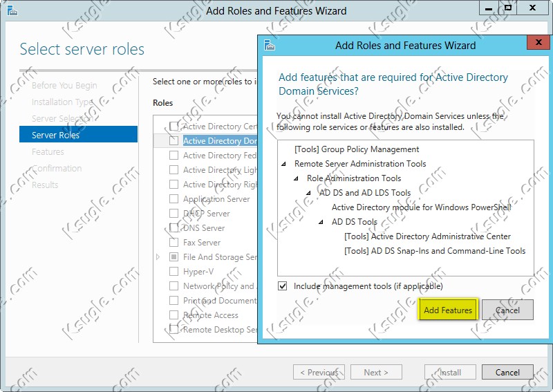Check the Remote Access role

[174, 315]
